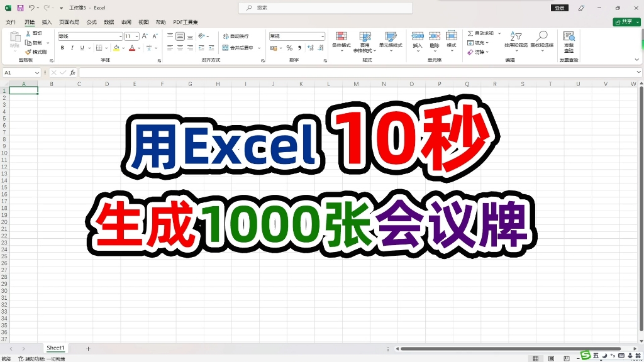Image resolution: width=644 pixels, height=362 pixels.
Task: Open the font size dropdown
Action: click(136, 35)
